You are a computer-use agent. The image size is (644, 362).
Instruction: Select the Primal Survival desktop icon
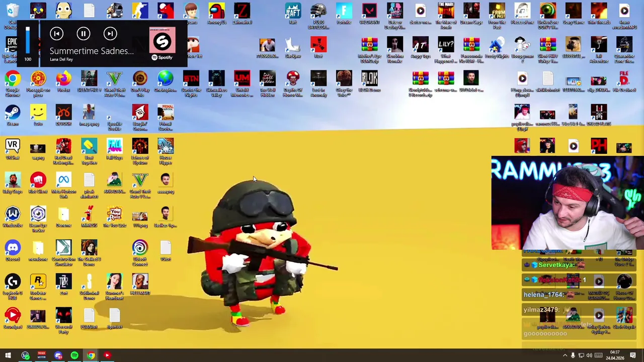pos(166,117)
